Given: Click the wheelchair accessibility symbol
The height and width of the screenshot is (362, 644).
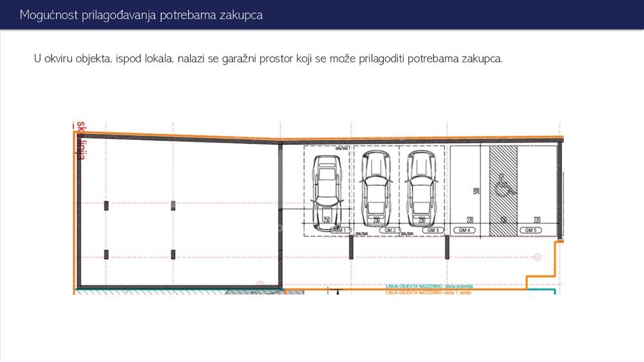Looking at the screenshot, I should [x=504, y=186].
